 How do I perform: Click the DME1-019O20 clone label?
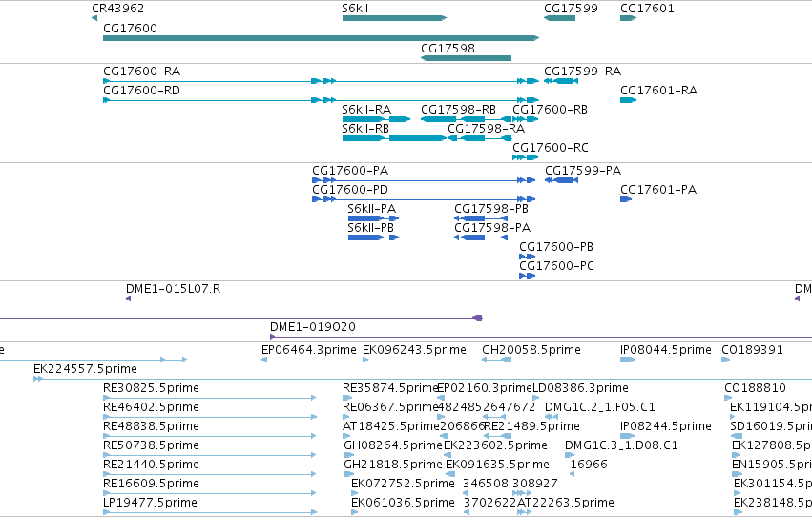tap(313, 327)
